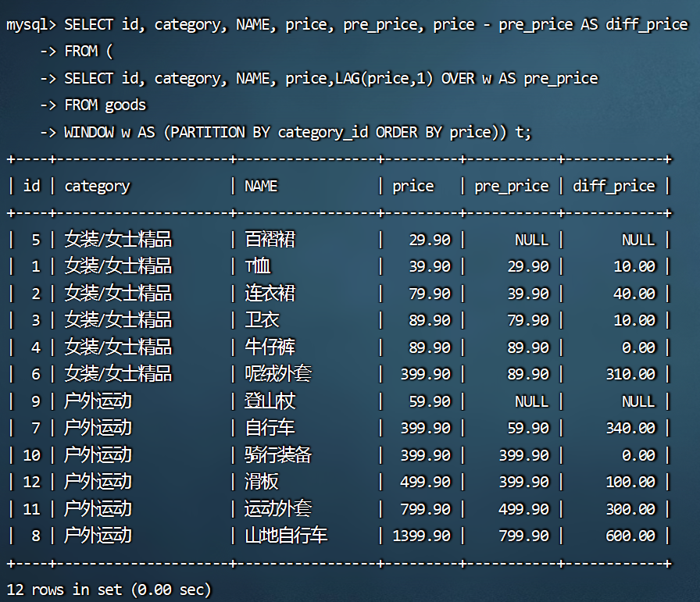
Task: Click the product name 百褶裙
Action: pos(270,240)
